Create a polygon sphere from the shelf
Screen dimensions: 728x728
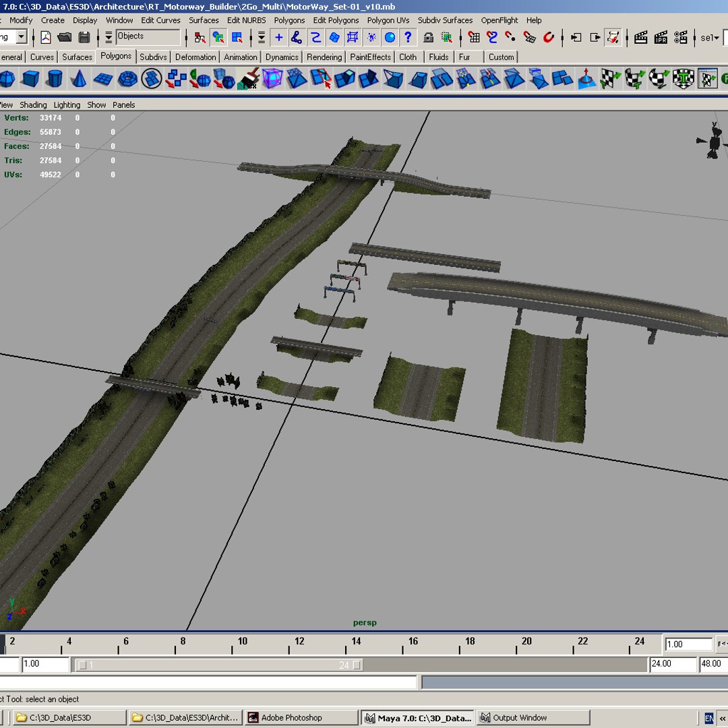click(7, 78)
